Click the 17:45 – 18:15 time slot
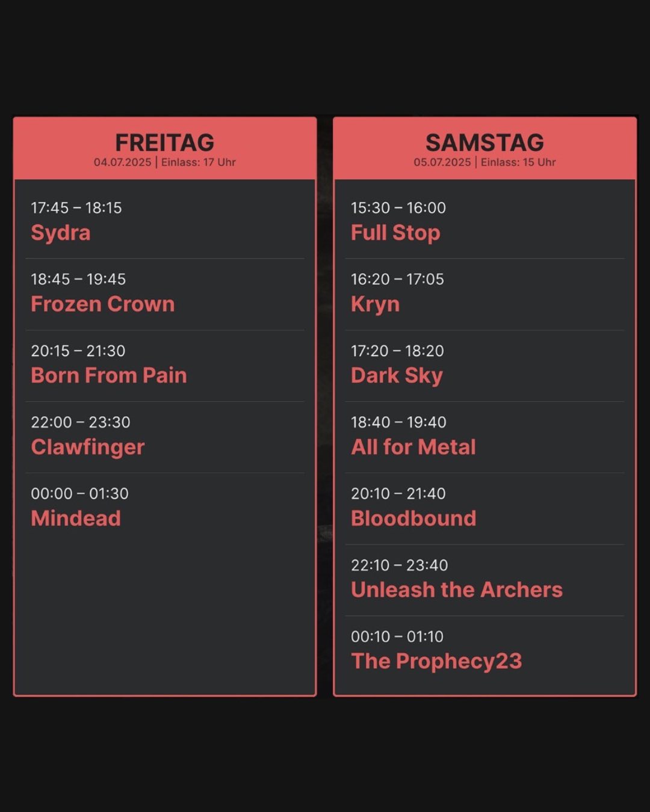Screen dimensions: 650x812 click(76, 208)
